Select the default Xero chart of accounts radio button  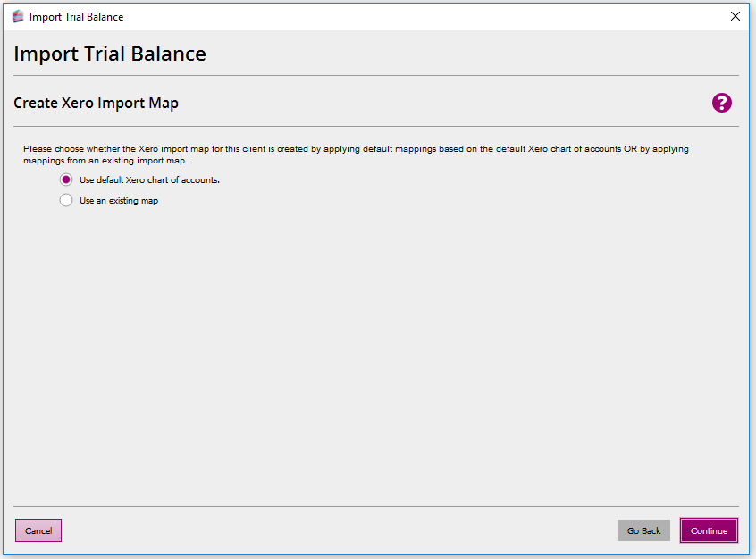(66, 179)
